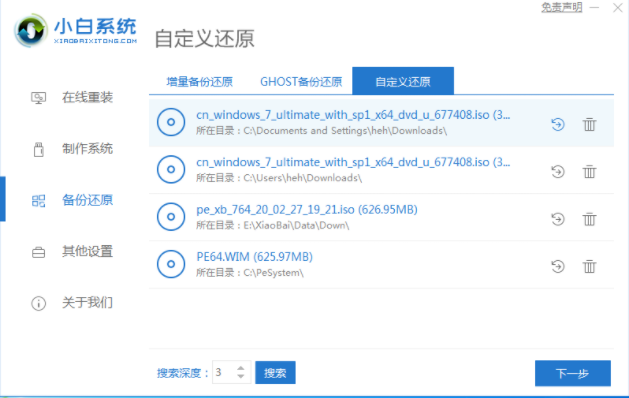
Task: Click the 在线重装 monitor icon
Action: (39, 98)
